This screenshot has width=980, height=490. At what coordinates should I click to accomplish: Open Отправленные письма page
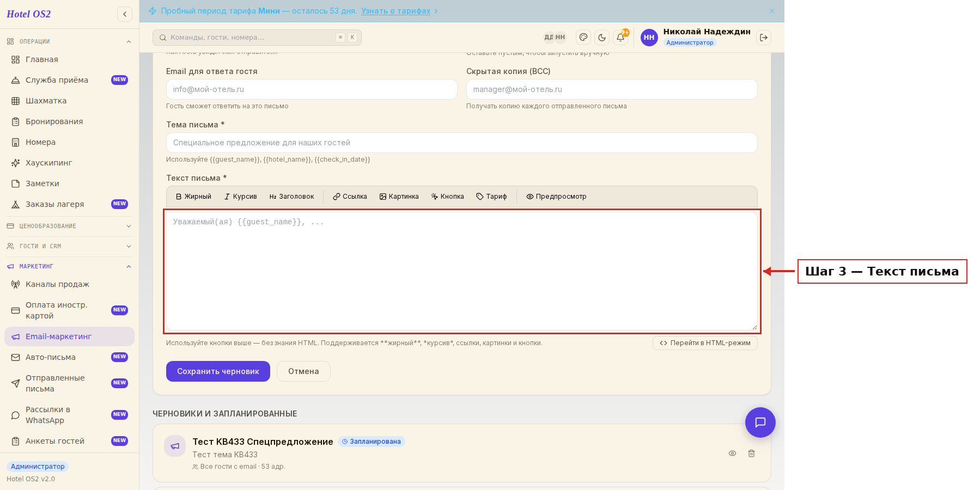[69, 383]
